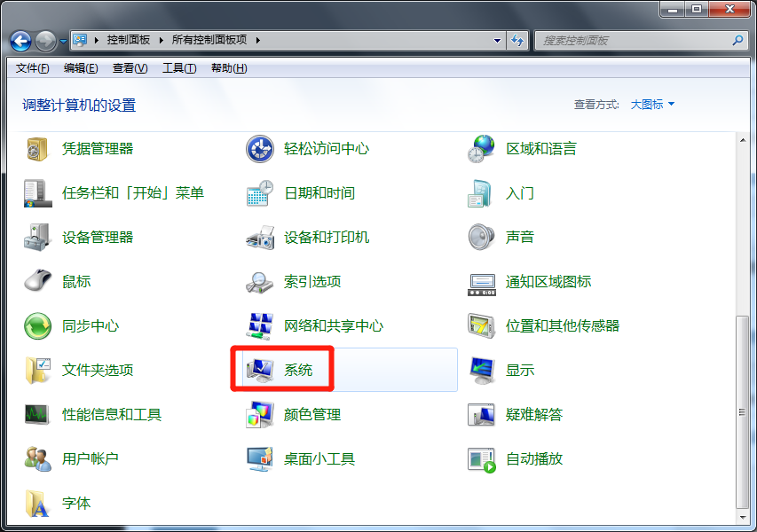The image size is (757, 532).
Task: Open the 用户帐户 text link
Action: tap(91, 459)
